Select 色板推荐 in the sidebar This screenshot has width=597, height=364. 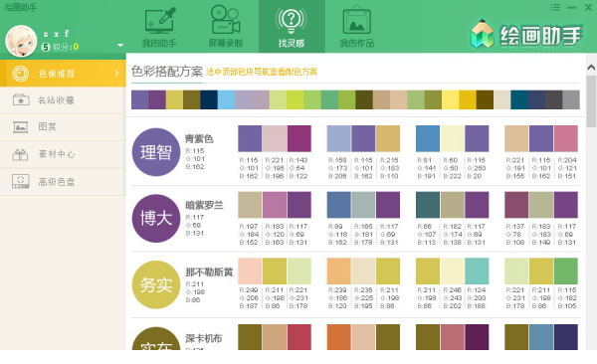63,74
